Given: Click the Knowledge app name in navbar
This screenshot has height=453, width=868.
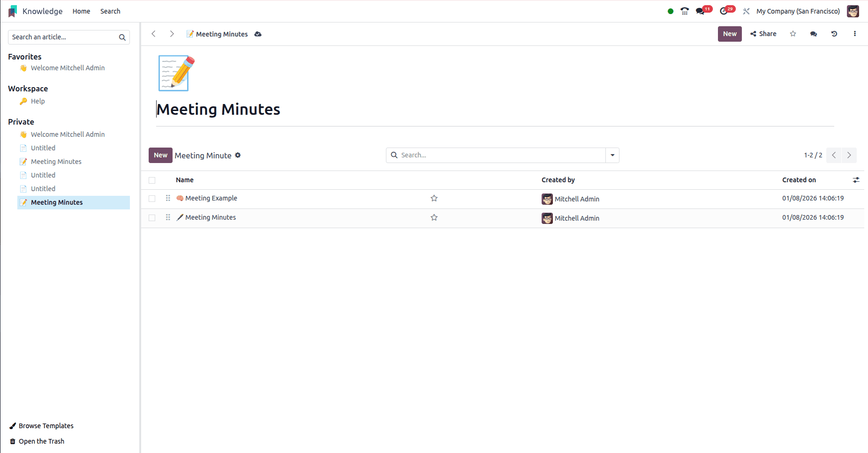Looking at the screenshot, I should click(42, 11).
